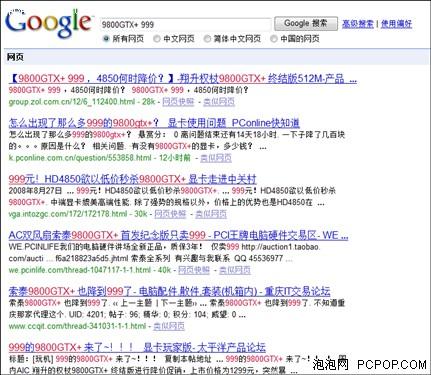
Task: Select the 所有网页 radio button
Action: coord(106,39)
